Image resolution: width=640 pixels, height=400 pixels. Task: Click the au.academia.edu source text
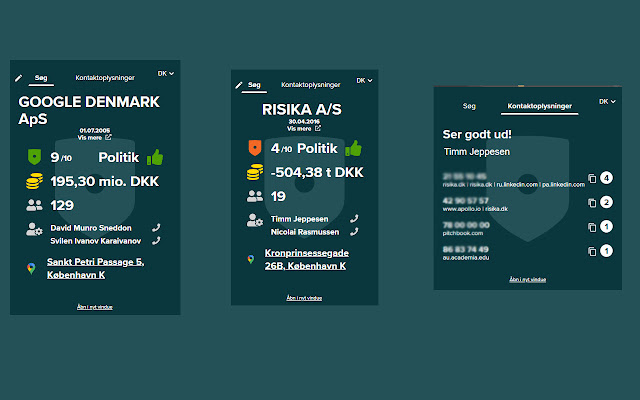coord(466,258)
